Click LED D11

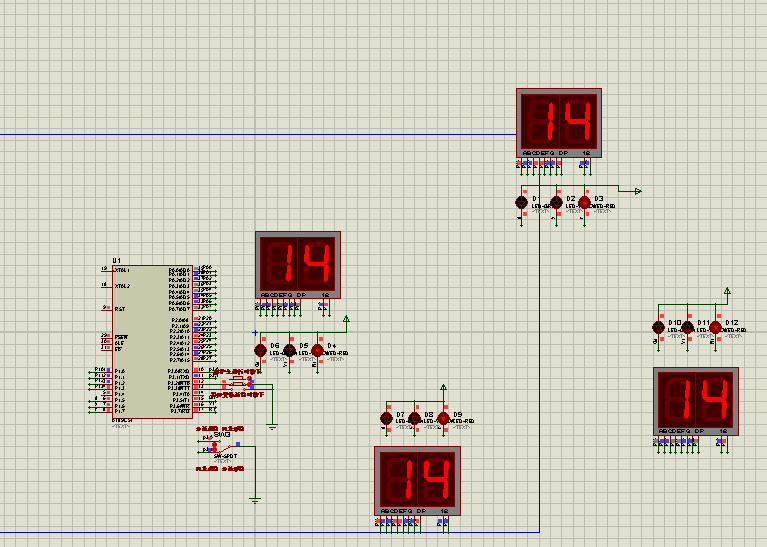coord(687,327)
